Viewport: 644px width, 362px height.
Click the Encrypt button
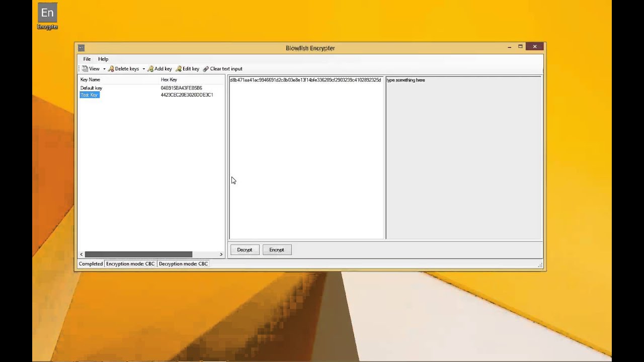tap(277, 250)
